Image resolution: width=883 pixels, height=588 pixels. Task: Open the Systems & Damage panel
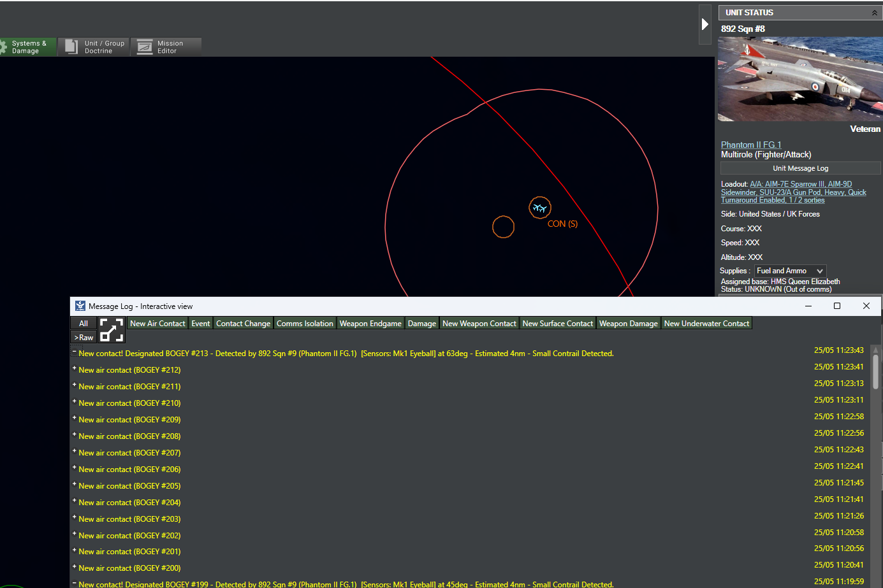(28, 47)
